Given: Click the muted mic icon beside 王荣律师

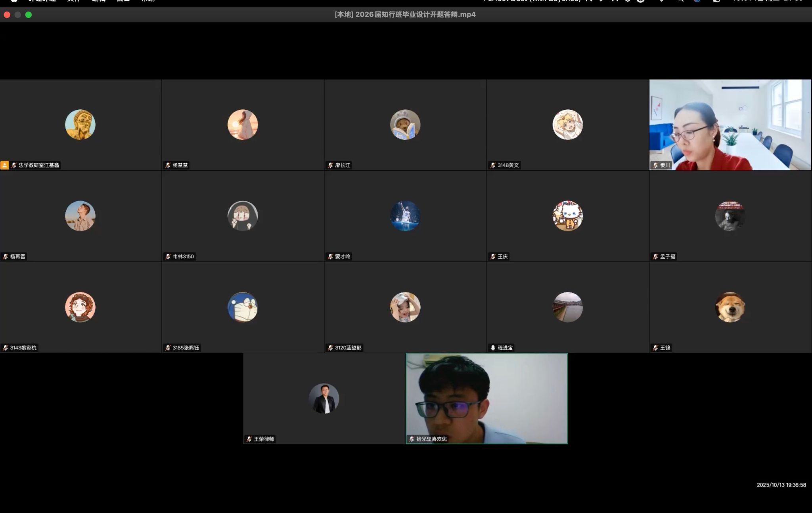Looking at the screenshot, I should point(249,439).
